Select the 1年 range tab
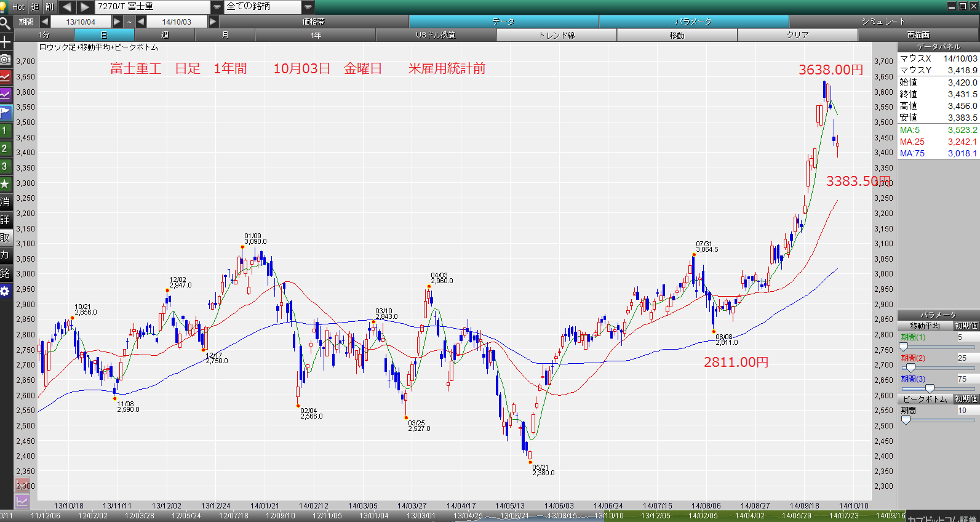The height and width of the screenshot is (522, 980). [x=315, y=35]
